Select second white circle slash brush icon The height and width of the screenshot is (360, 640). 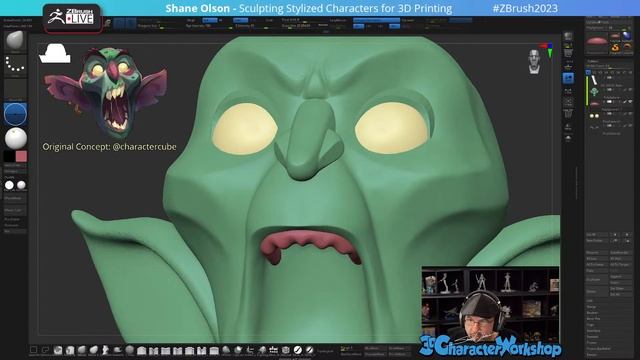(x=310, y=350)
